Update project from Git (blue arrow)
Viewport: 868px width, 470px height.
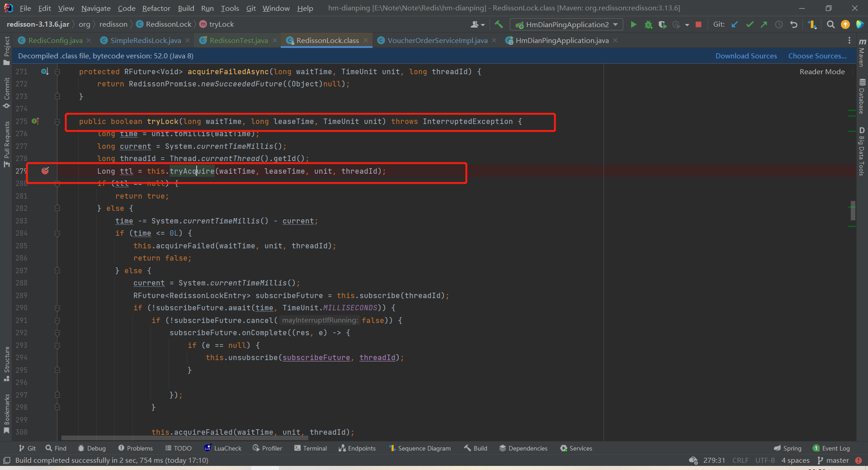coord(735,24)
